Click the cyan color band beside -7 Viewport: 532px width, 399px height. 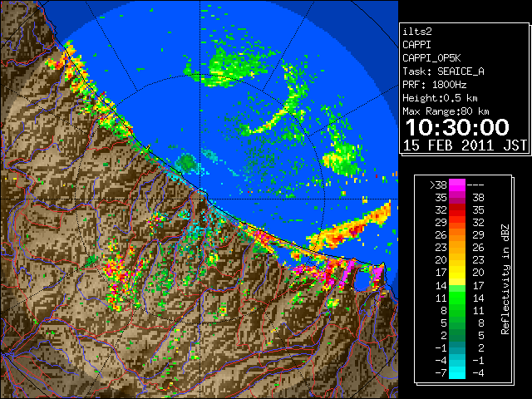(457, 373)
